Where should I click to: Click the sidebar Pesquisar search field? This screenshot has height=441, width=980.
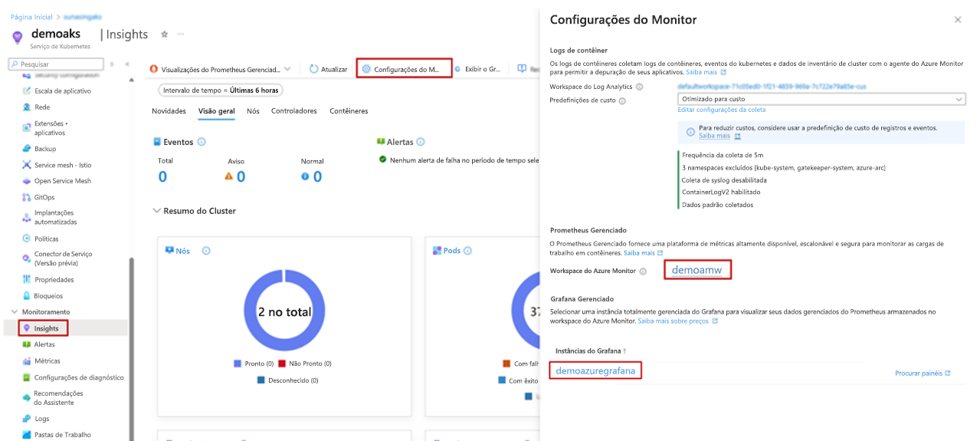(x=57, y=64)
